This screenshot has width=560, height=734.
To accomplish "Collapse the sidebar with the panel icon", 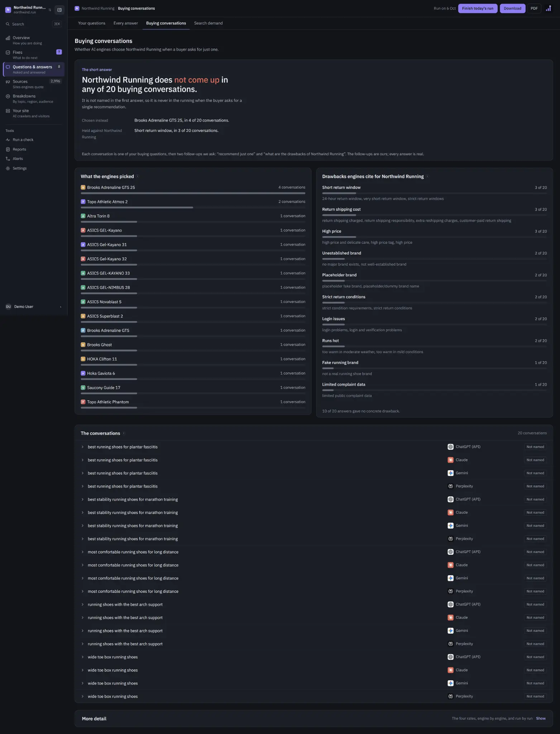I will tap(59, 10).
